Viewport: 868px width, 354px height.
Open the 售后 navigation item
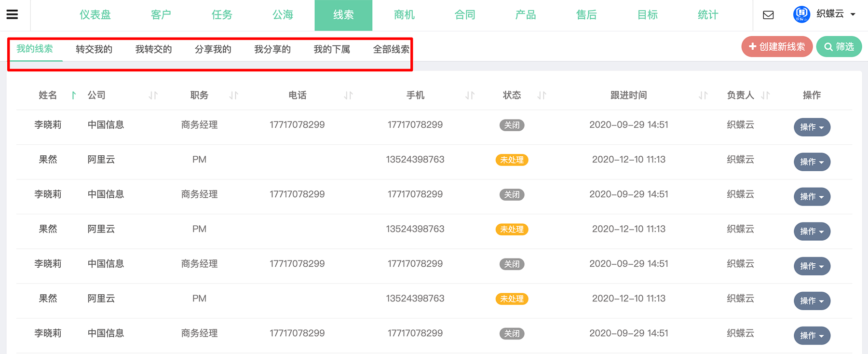(x=586, y=15)
